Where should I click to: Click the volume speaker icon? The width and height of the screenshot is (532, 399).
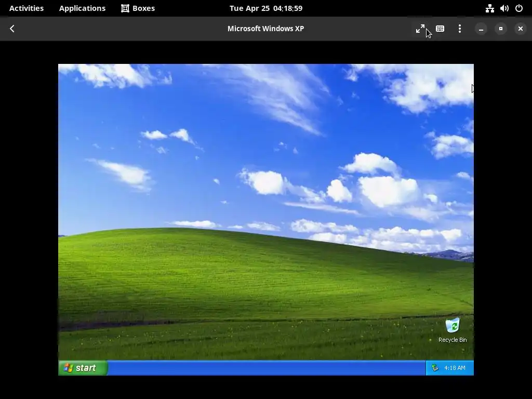pyautogui.click(x=504, y=8)
